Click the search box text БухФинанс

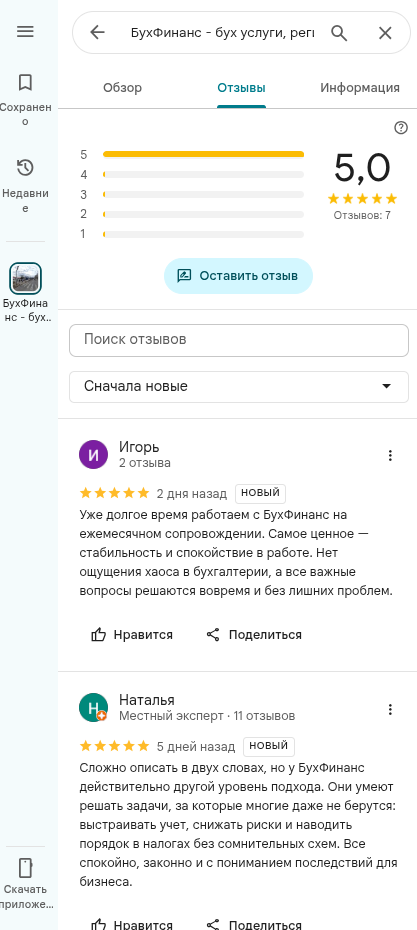(223, 33)
